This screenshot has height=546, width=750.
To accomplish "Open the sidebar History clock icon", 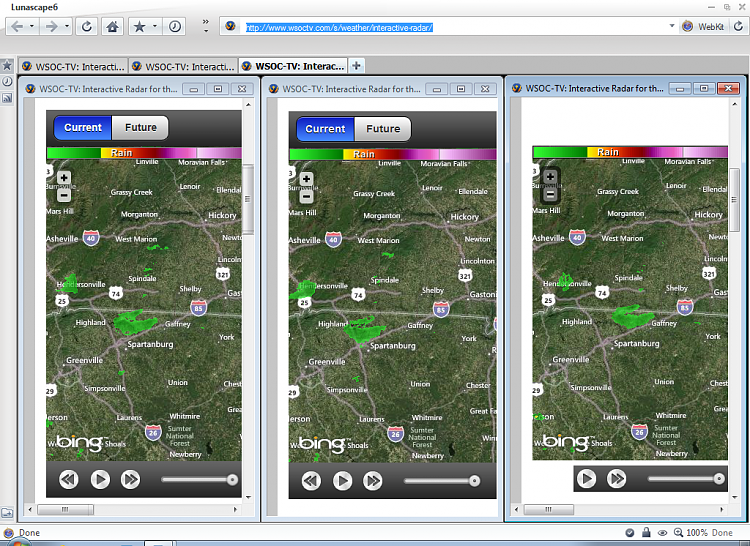I will tap(7, 81).
